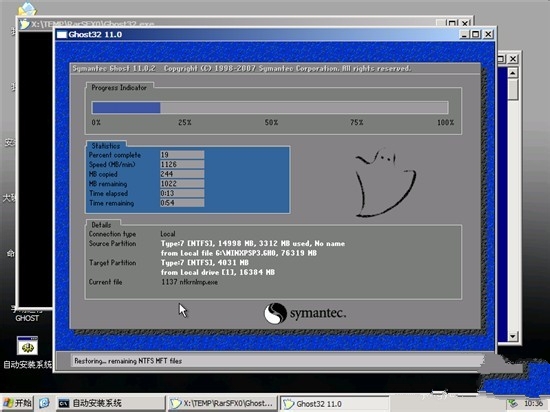Click the Connection type value Local
The height and width of the screenshot is (412, 550).
(168, 234)
